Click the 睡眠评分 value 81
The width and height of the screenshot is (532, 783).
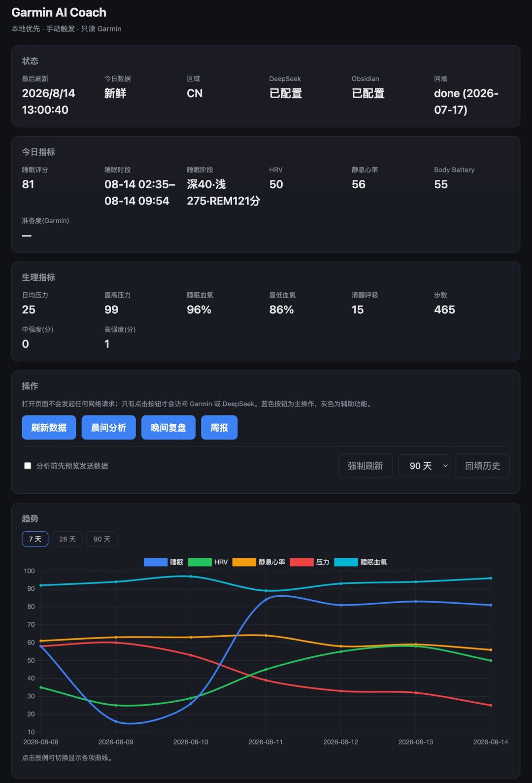[28, 184]
